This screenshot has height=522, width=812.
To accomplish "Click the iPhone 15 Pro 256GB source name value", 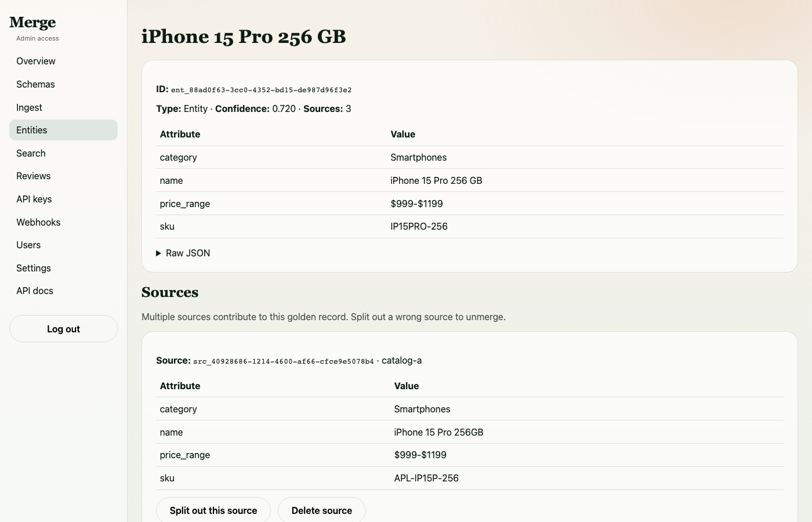I will click(438, 433).
